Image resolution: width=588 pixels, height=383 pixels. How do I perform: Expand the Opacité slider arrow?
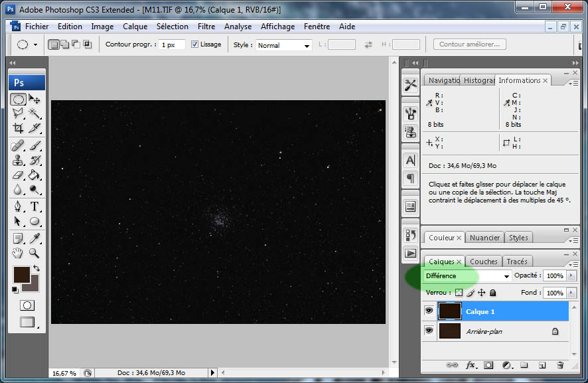pos(571,275)
